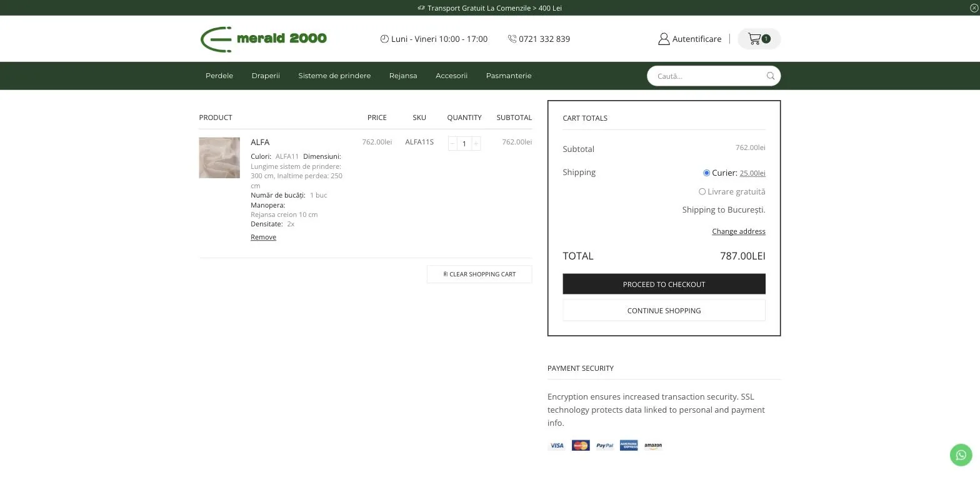Screen dimensions: 980x489
Task: Click the 25.00lei courier price
Action: (x=752, y=173)
